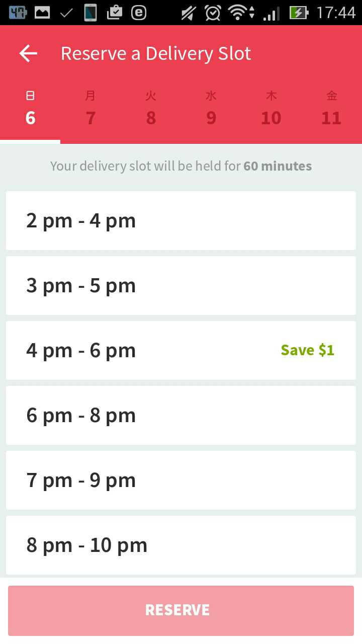Tap the signal strength bars icon
This screenshot has height=644, width=362.
pyautogui.click(x=271, y=13)
